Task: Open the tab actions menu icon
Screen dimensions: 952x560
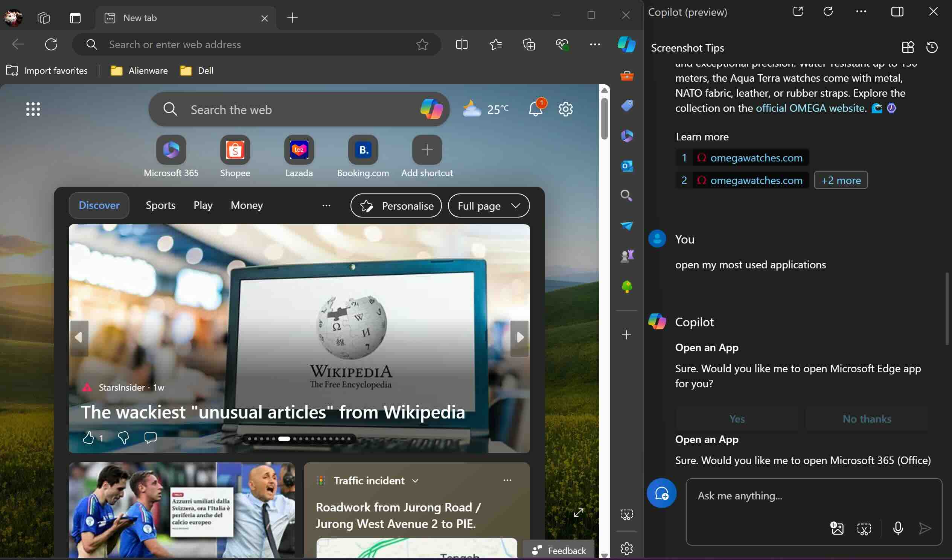Action: pos(75,18)
